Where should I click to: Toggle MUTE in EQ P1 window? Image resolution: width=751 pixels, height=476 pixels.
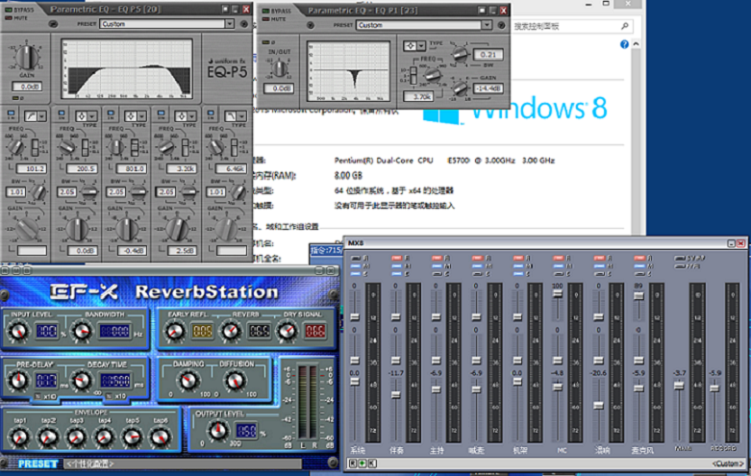(x=266, y=19)
